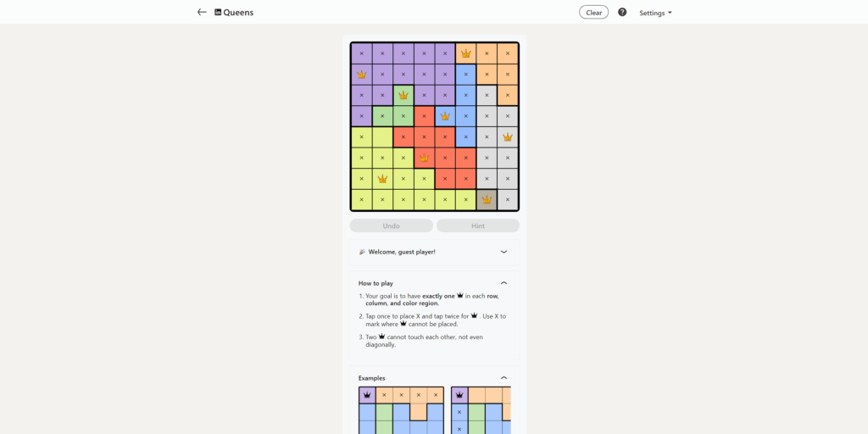This screenshot has width=868, height=434.
Task: Click the crown in the green region
Action: click(403, 95)
